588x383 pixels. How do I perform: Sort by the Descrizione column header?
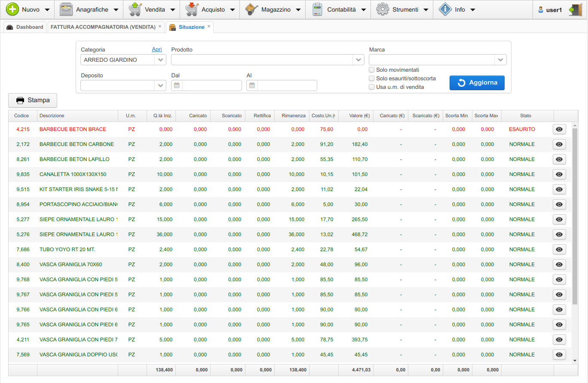click(x=78, y=116)
